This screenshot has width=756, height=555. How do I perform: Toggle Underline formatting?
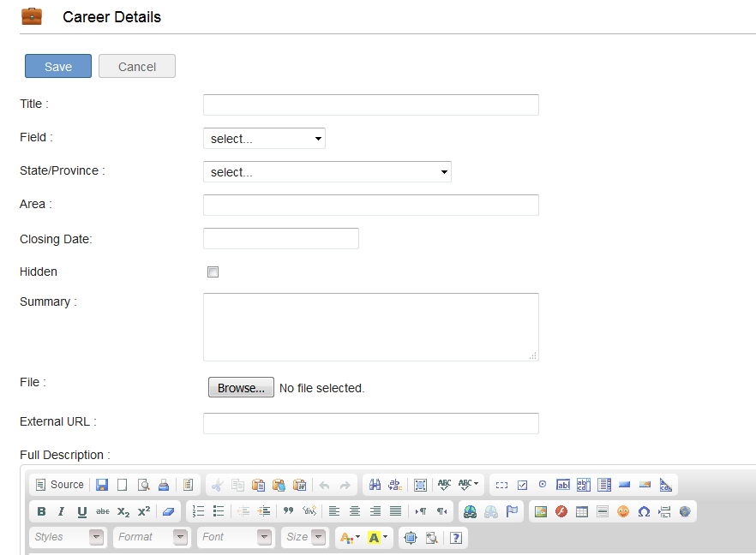82,511
